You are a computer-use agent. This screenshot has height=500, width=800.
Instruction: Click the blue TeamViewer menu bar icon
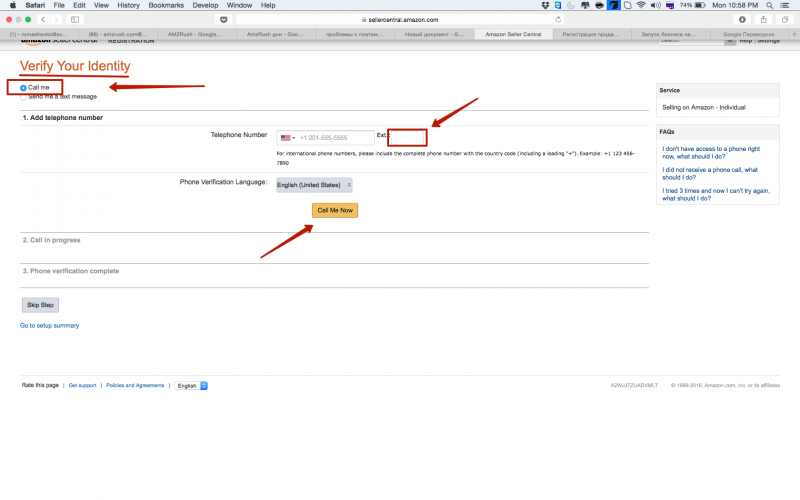click(x=558, y=5)
